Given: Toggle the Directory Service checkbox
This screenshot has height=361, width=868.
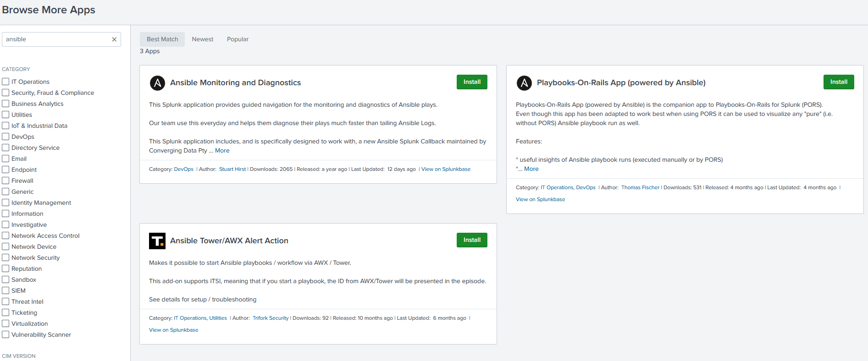Looking at the screenshot, I should tap(6, 148).
